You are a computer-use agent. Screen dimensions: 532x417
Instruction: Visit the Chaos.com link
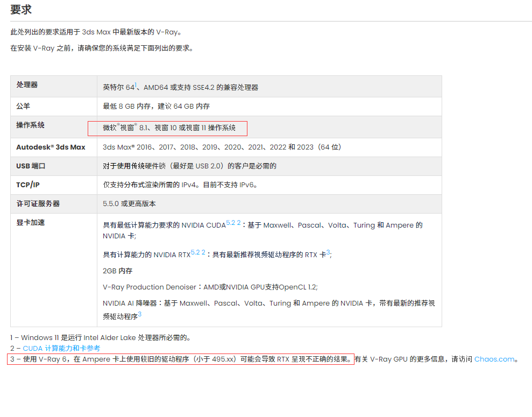494,359
